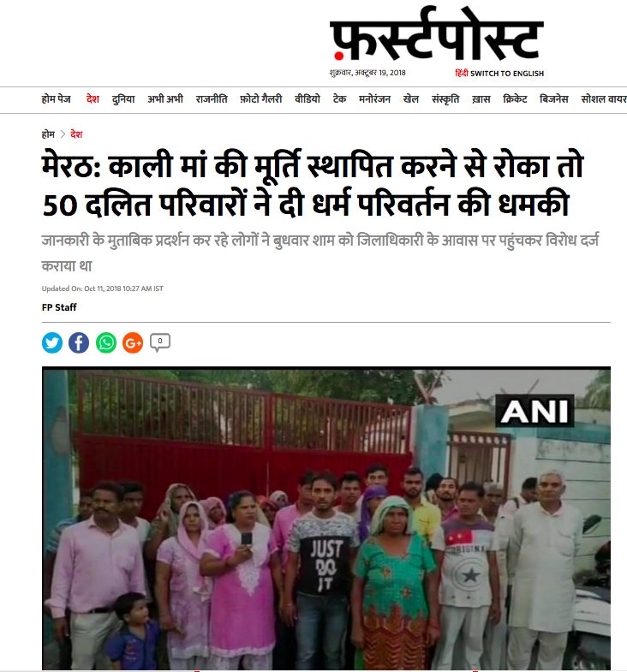Go to बिजनेस section

(x=553, y=99)
